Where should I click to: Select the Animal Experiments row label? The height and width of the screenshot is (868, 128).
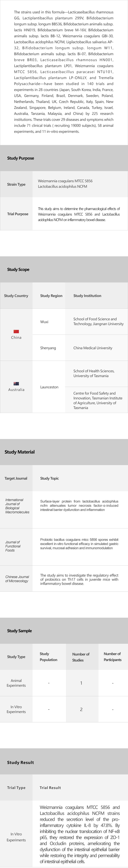[16, 683]
